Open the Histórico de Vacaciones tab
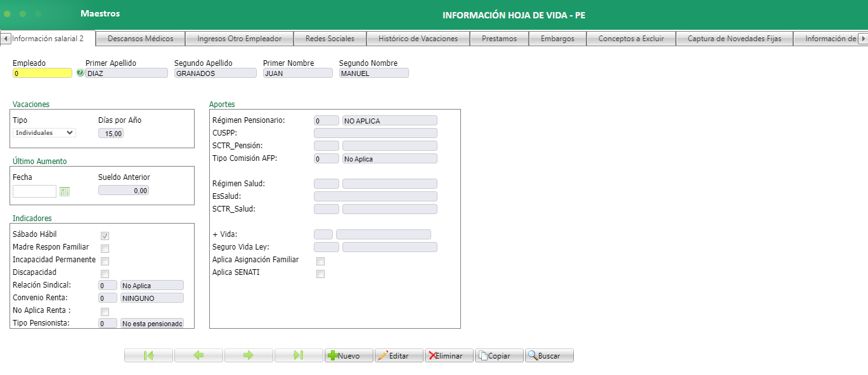 coord(418,38)
